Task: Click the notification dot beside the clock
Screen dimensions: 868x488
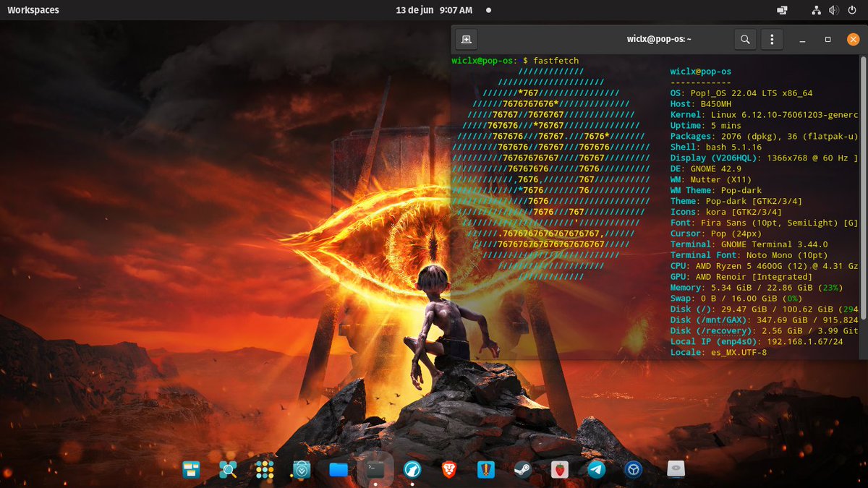Action: pos(488,10)
